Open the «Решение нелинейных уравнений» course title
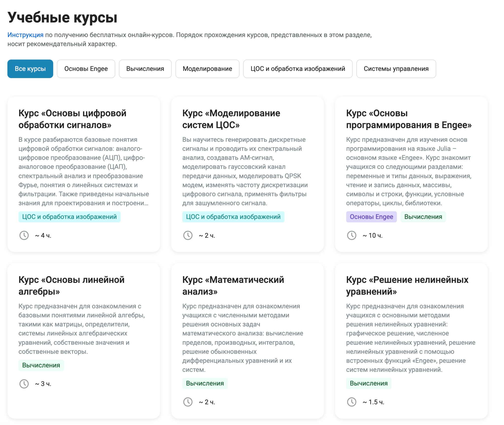The image size is (504, 425). click(407, 286)
